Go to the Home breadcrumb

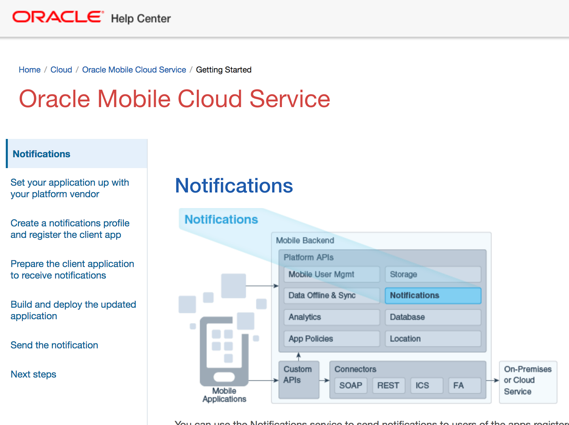[x=29, y=70]
